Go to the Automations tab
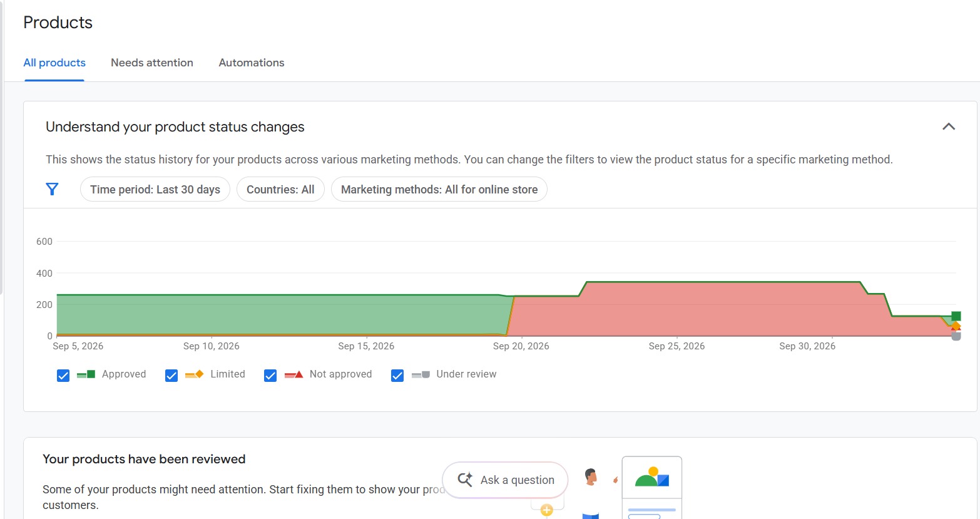The height and width of the screenshot is (519, 980). (252, 63)
